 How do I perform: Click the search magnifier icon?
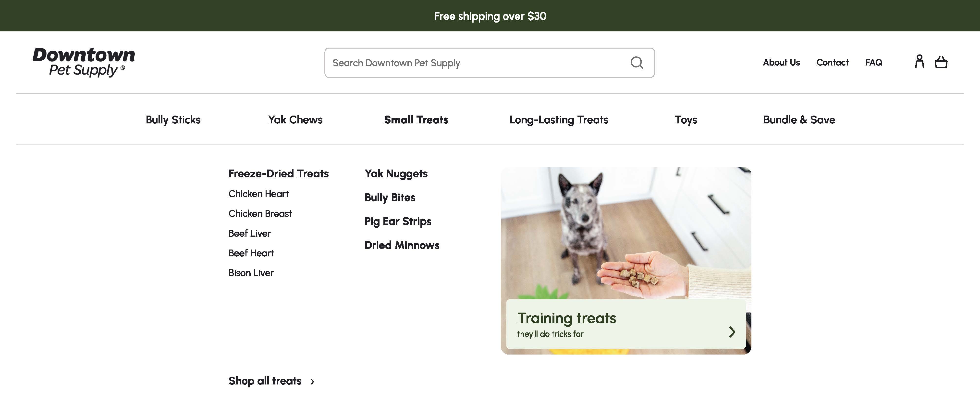click(637, 63)
